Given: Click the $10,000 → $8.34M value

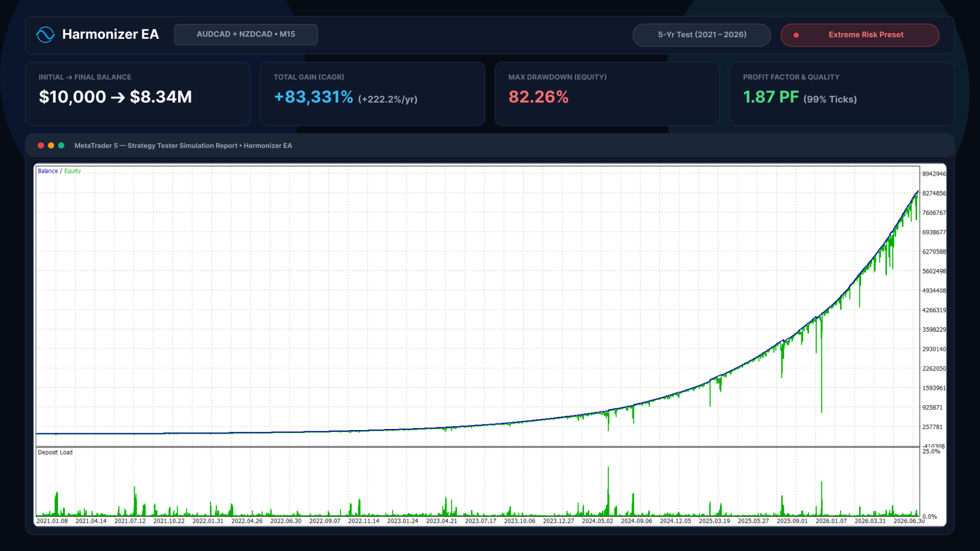Looking at the screenshot, I should [115, 97].
